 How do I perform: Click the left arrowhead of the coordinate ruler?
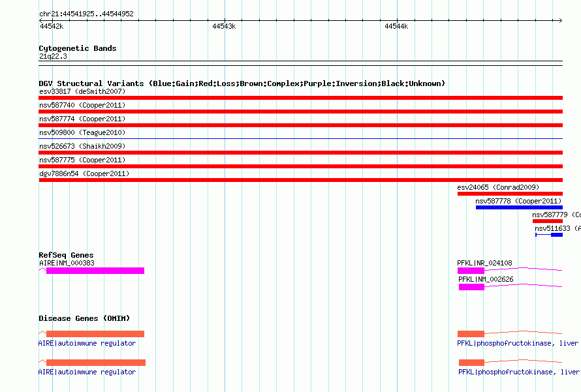click(40, 20)
